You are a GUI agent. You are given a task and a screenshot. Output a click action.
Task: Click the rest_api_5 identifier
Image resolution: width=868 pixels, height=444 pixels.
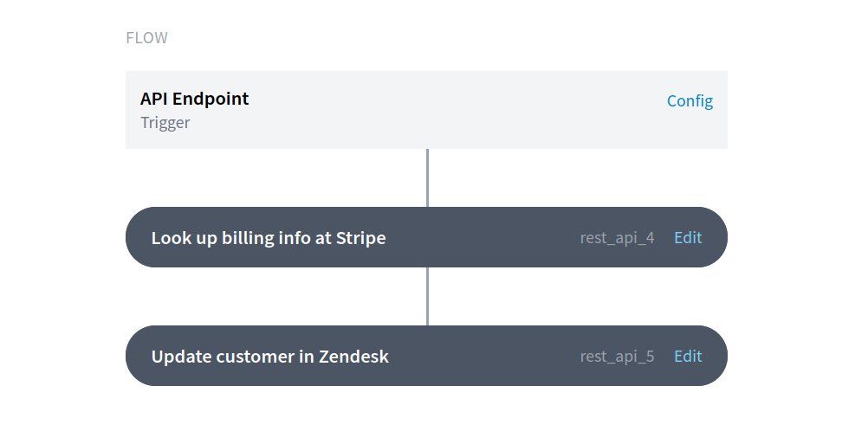(x=617, y=357)
